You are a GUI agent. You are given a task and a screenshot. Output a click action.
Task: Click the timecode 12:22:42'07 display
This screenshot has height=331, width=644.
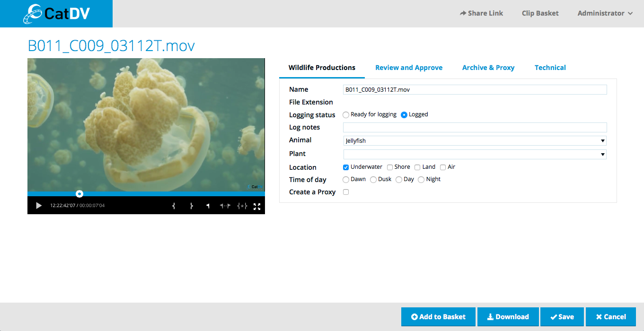pos(63,206)
